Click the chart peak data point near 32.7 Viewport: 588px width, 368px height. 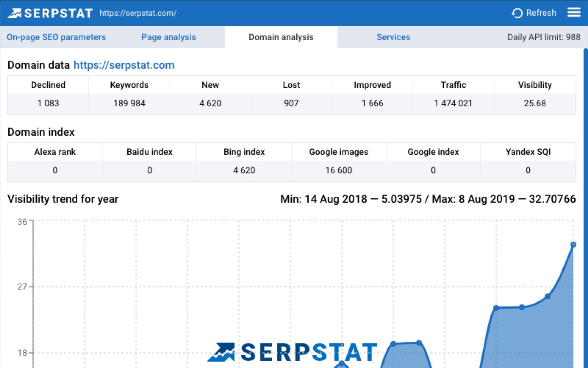[x=573, y=245]
